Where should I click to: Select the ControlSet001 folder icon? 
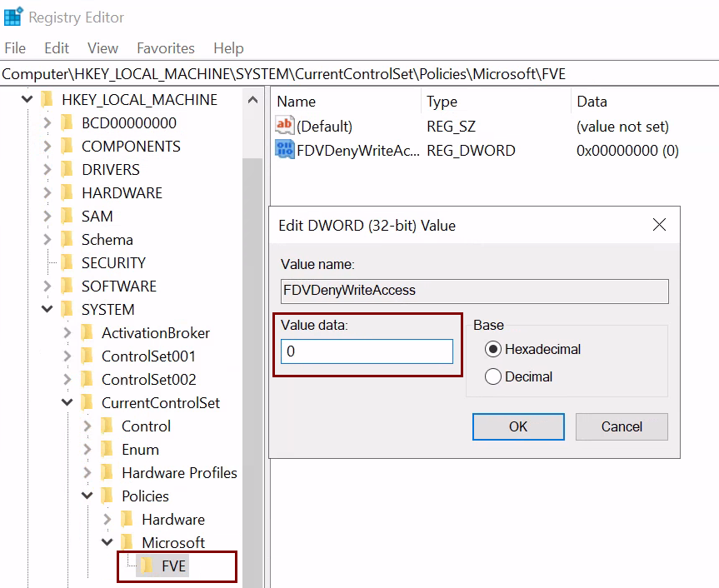pyautogui.click(x=87, y=356)
